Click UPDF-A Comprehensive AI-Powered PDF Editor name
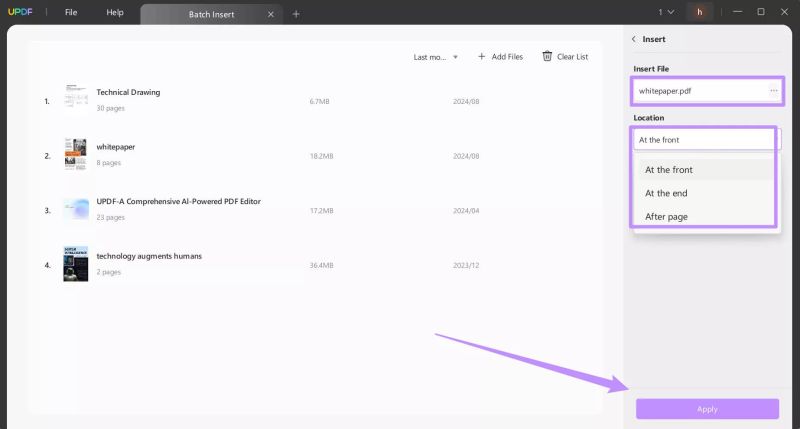Viewport: 800px width, 429px height. pos(179,201)
